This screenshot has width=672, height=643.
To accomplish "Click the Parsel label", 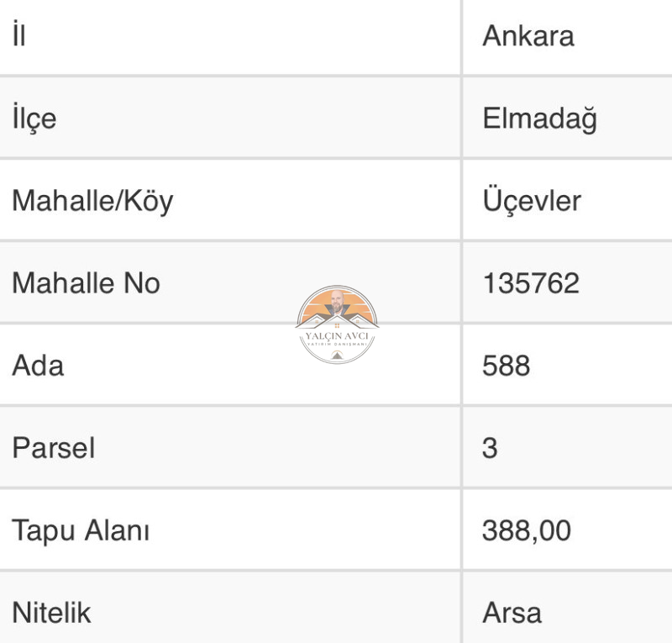I will pyautogui.click(x=54, y=448).
